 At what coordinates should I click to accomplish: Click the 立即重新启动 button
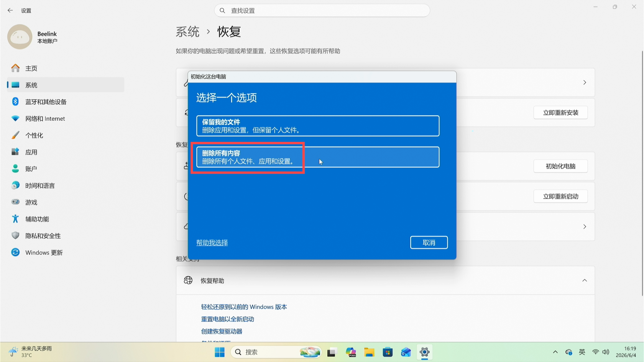[x=560, y=197]
